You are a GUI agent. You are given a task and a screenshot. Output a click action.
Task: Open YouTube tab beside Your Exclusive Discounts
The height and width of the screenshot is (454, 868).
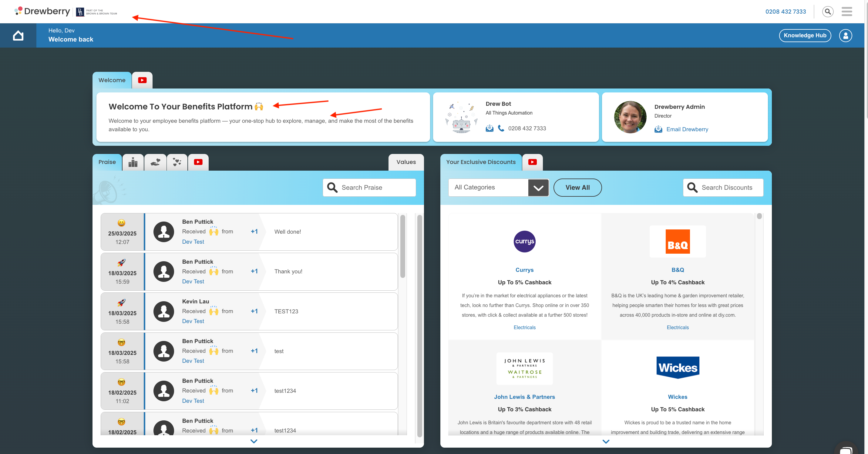[532, 162]
